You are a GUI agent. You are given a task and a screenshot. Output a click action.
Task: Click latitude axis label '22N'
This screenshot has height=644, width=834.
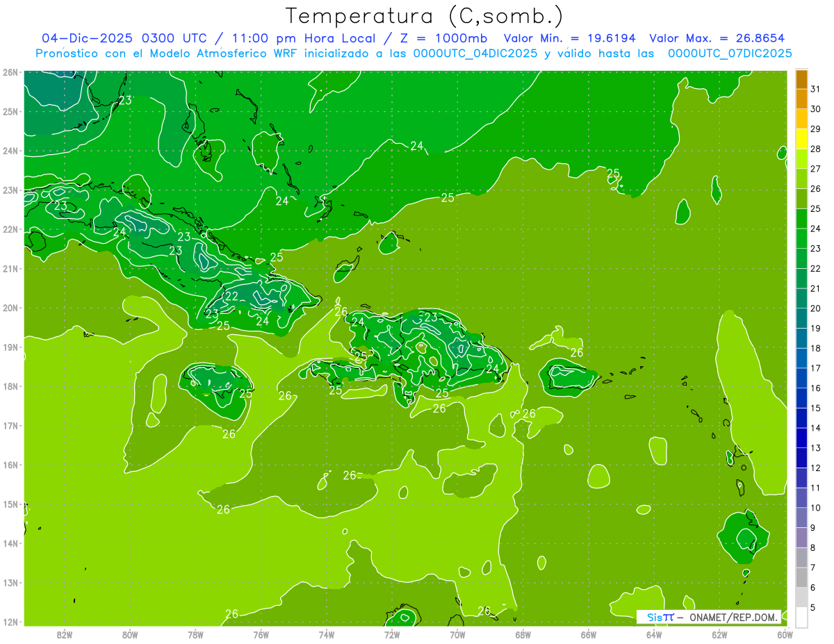click(10, 229)
